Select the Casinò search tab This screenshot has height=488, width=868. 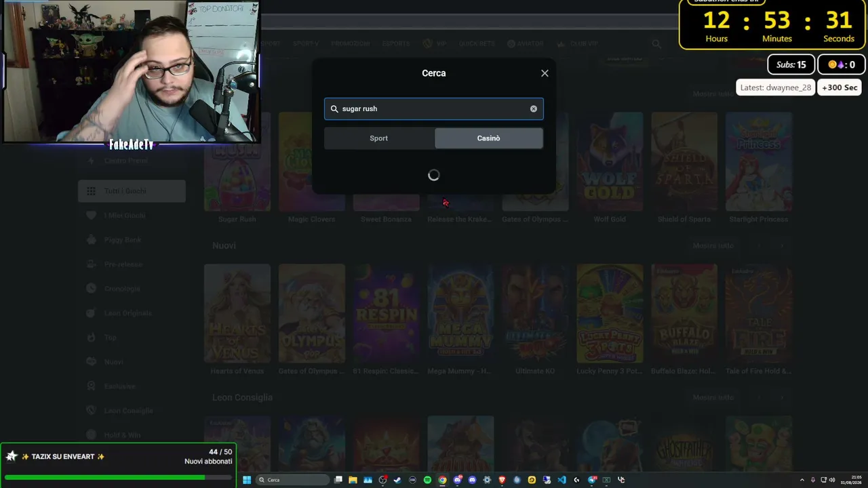(x=488, y=138)
